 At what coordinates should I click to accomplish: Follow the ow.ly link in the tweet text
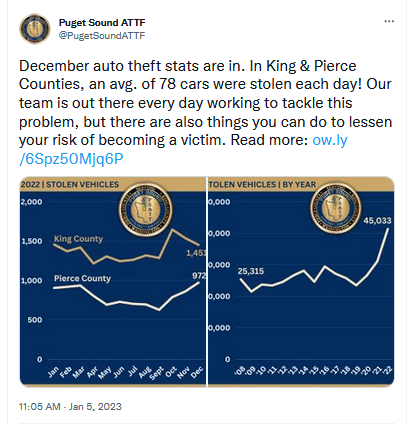[330, 140]
